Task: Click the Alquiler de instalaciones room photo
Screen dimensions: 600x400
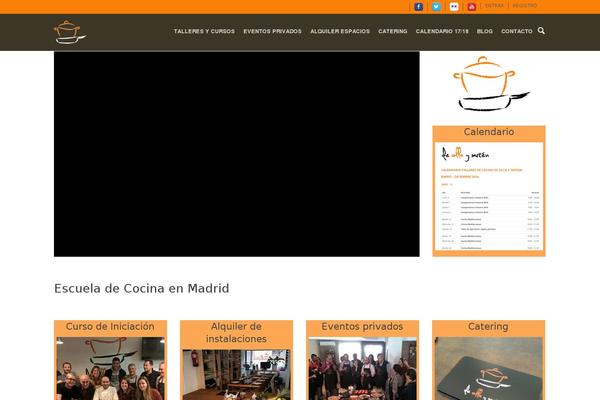Action: click(236, 375)
